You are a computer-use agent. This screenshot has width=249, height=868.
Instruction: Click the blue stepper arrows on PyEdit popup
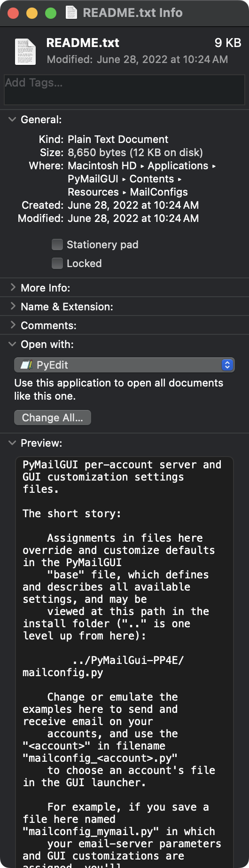coord(227,365)
